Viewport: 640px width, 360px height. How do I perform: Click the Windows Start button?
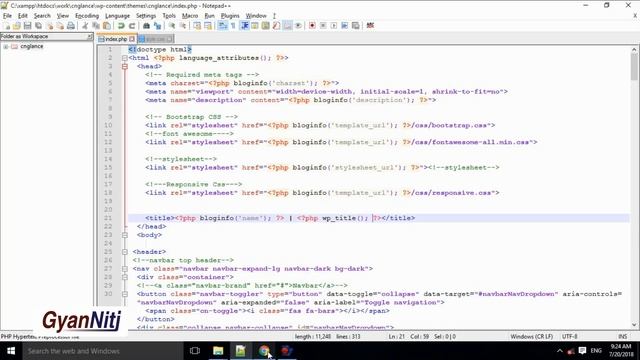pos(11,351)
